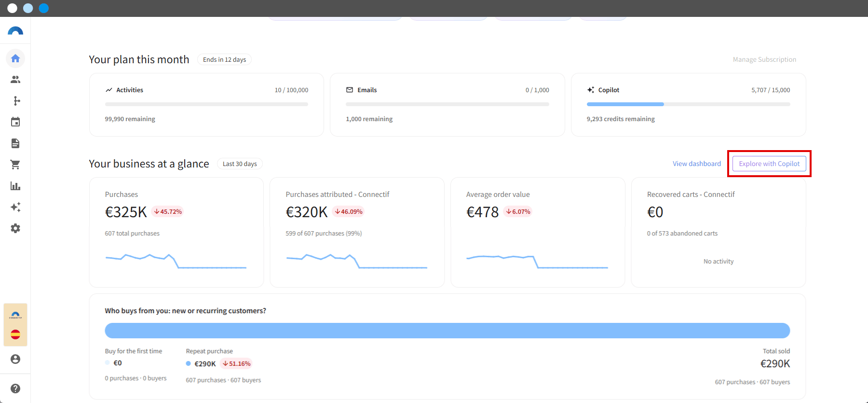The height and width of the screenshot is (403, 868).
Task: Click the '5,707 / 15,000' Copilot usage count
Action: [x=771, y=90]
